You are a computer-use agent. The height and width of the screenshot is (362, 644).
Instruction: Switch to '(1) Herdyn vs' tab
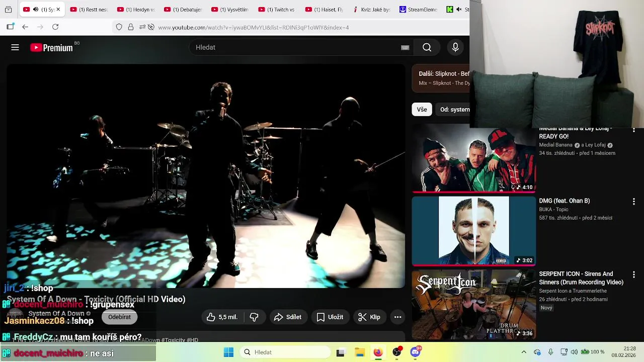[136, 10]
